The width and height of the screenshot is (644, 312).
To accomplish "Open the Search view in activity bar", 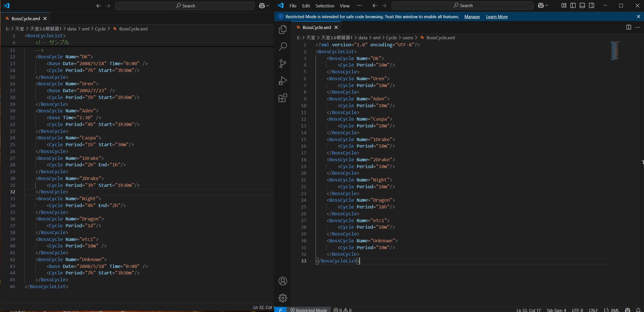I will click(283, 47).
